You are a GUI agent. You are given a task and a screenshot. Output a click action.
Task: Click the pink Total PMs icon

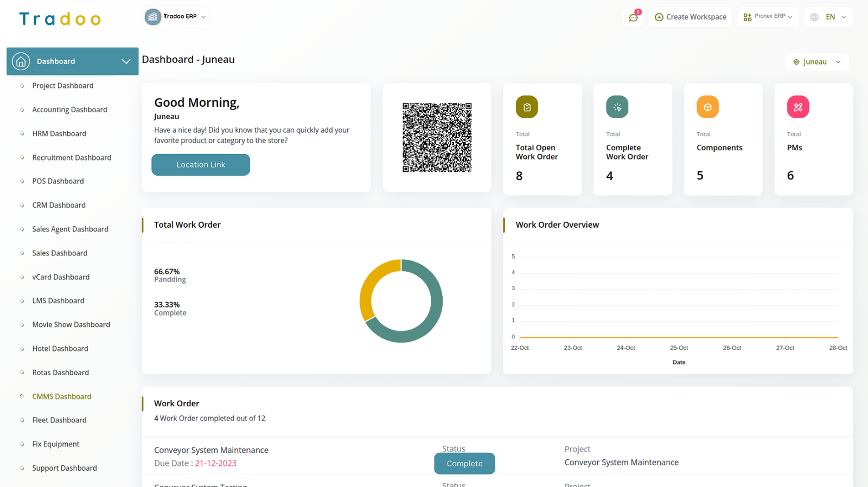[x=797, y=107]
